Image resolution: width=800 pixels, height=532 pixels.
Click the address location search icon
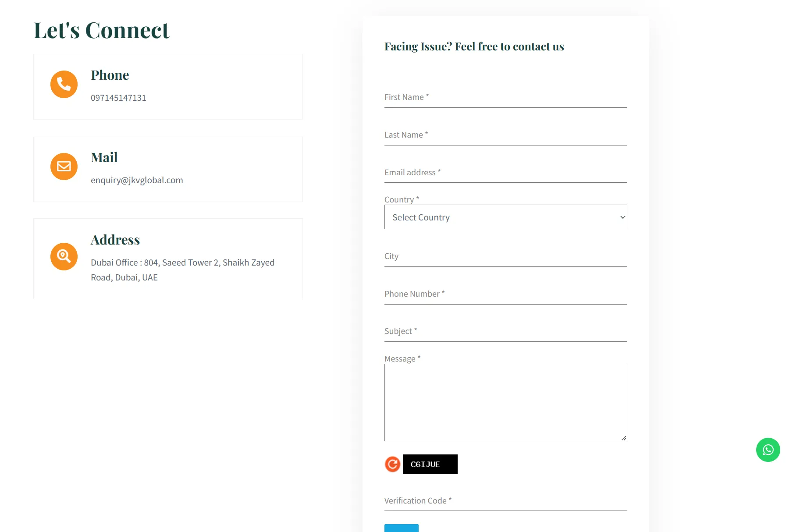pos(64,256)
